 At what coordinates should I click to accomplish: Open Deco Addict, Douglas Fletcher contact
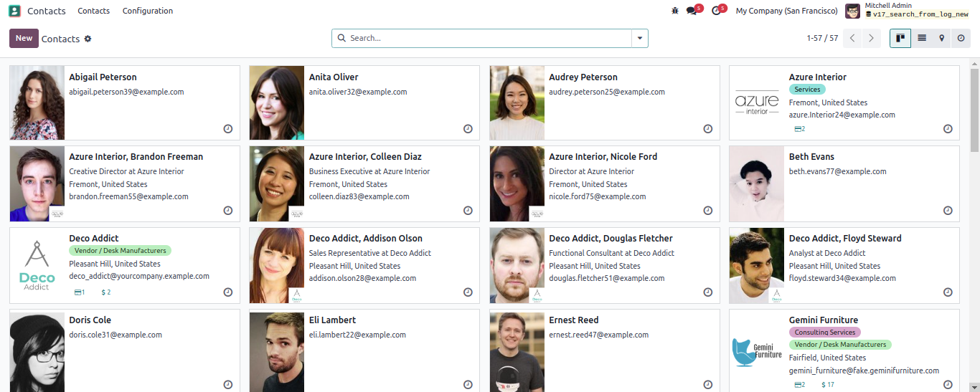pos(611,238)
